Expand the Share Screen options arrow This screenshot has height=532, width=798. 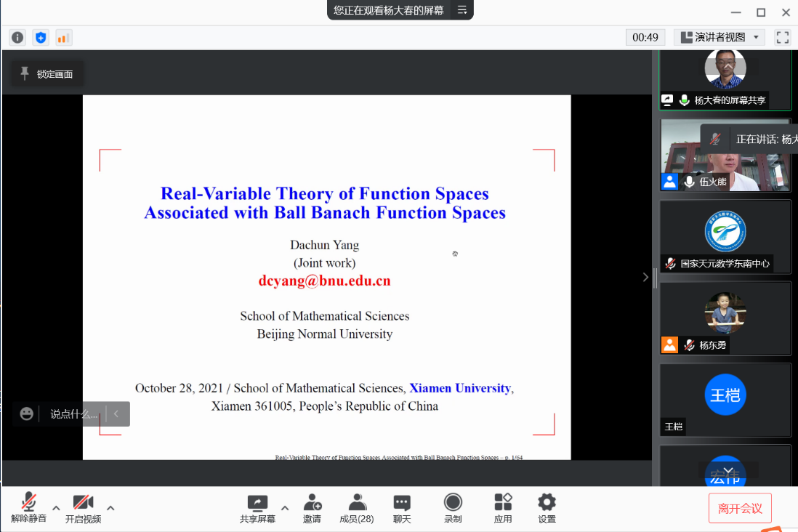tap(285, 507)
